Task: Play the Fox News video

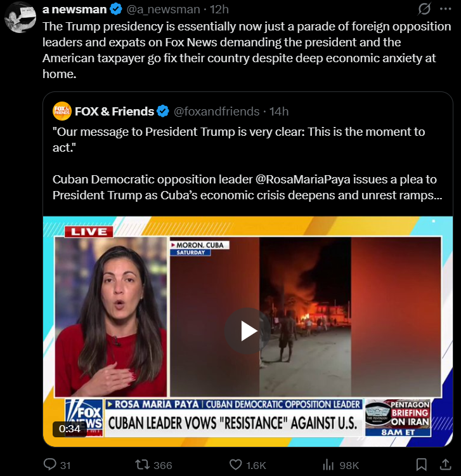Action: (x=248, y=331)
